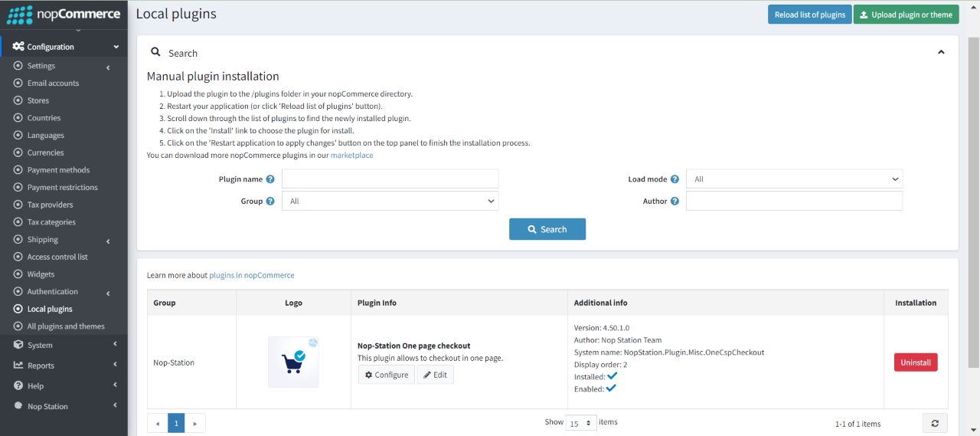Open Countries in the sidebar
This screenshot has width=980, height=436.
click(x=44, y=118)
